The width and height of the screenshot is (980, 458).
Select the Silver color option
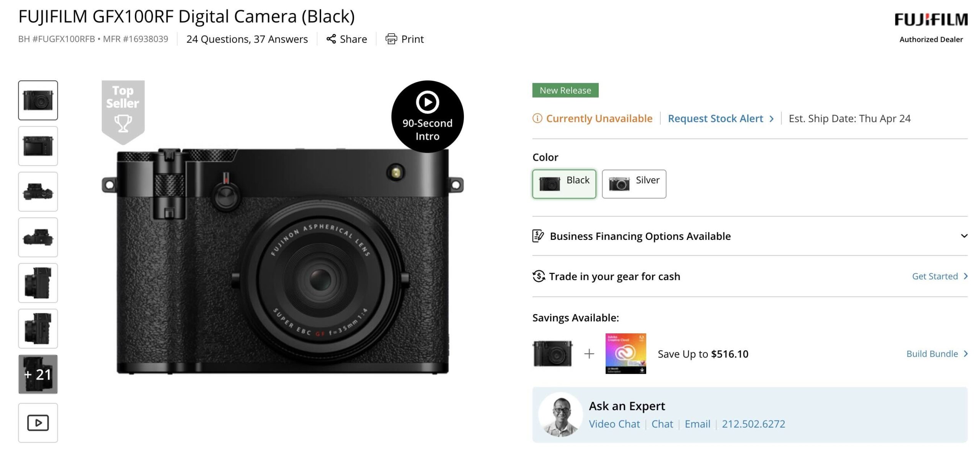click(x=634, y=184)
